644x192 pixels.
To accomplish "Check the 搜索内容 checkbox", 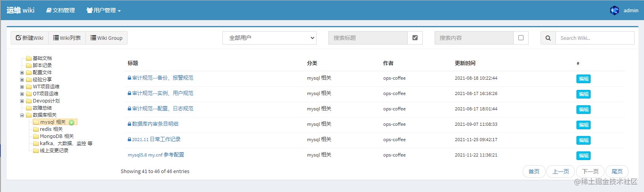I will pyautogui.click(x=521, y=38).
